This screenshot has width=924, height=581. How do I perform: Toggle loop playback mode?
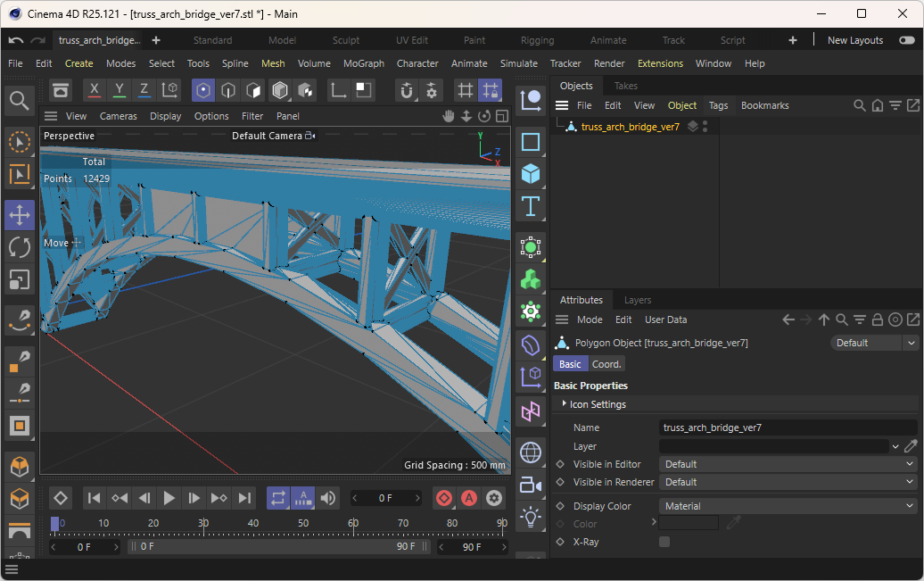[278, 498]
